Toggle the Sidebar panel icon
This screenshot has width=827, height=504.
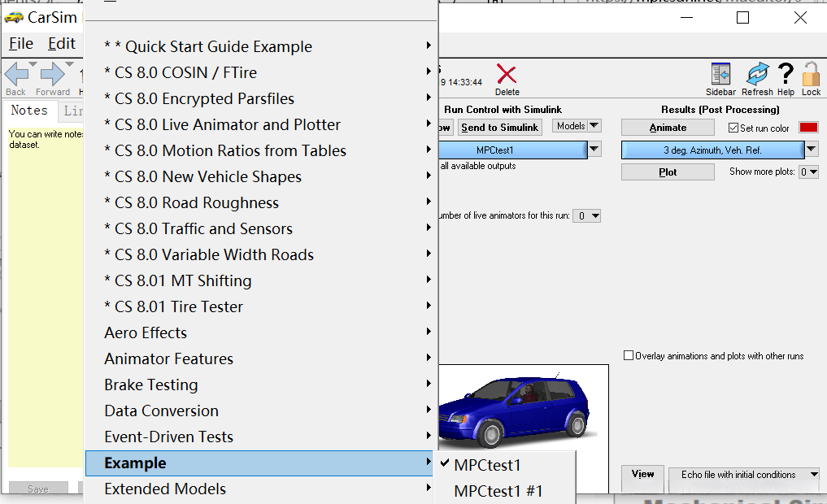[720, 75]
